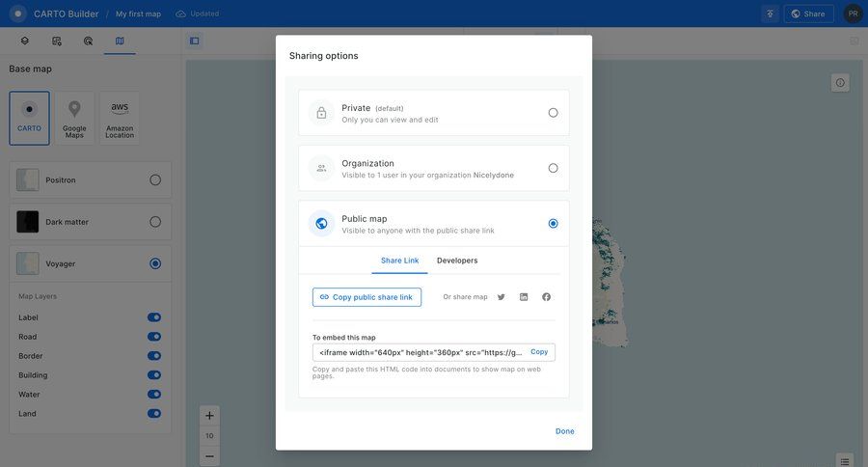Toggle the Water map layer

(x=154, y=395)
